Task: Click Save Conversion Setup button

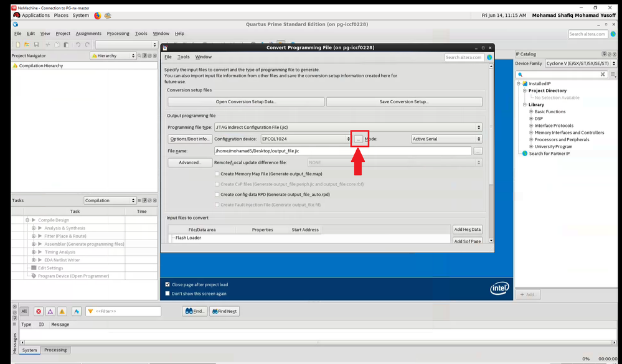Action: click(404, 101)
